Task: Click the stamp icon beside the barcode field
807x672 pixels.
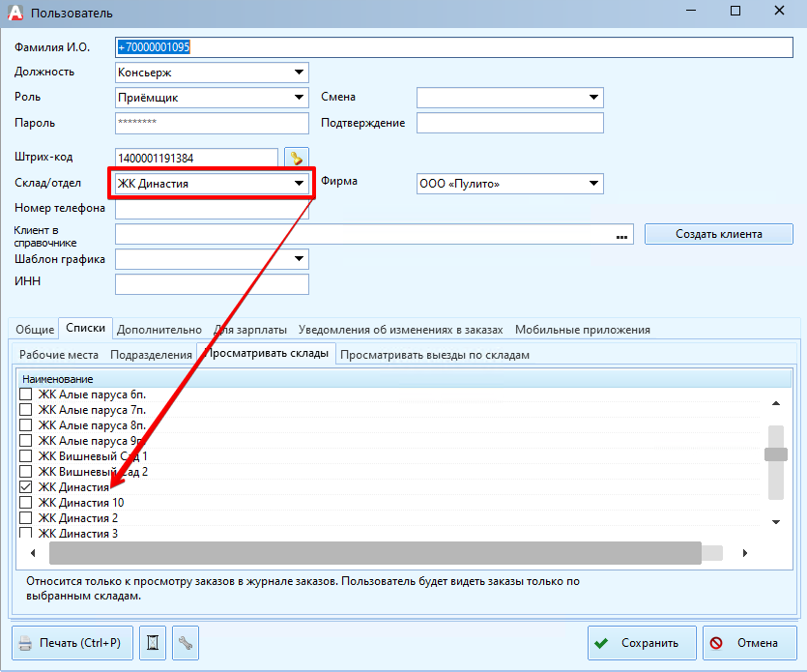Action: click(x=295, y=158)
